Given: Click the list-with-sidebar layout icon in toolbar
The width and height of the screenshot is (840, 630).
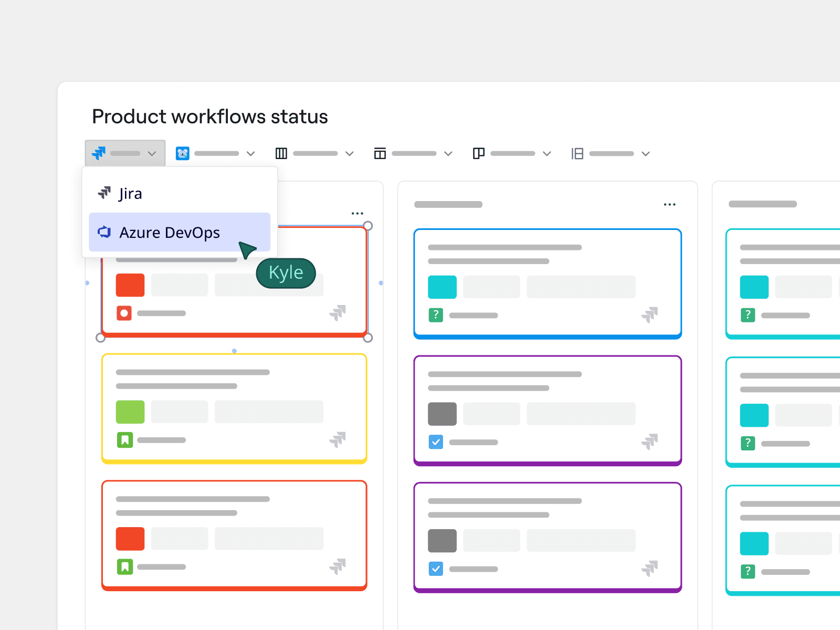Looking at the screenshot, I should [x=577, y=153].
